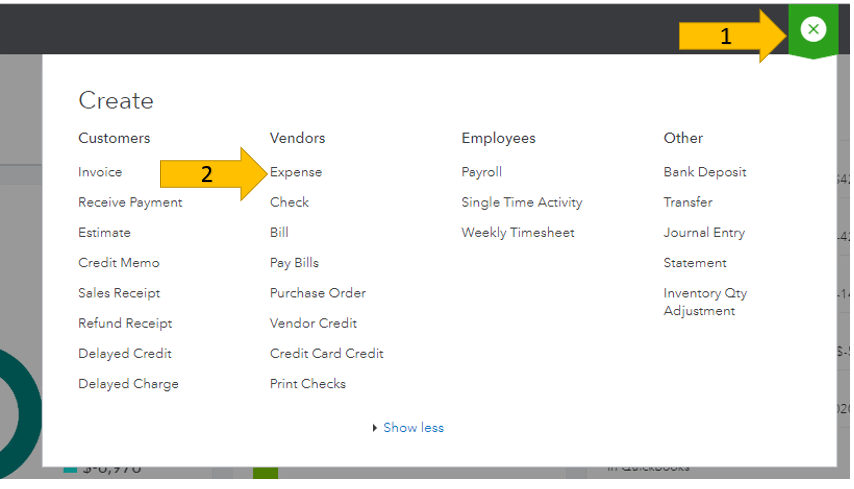
Task: Open Sales Receipt form
Action: [x=119, y=293]
